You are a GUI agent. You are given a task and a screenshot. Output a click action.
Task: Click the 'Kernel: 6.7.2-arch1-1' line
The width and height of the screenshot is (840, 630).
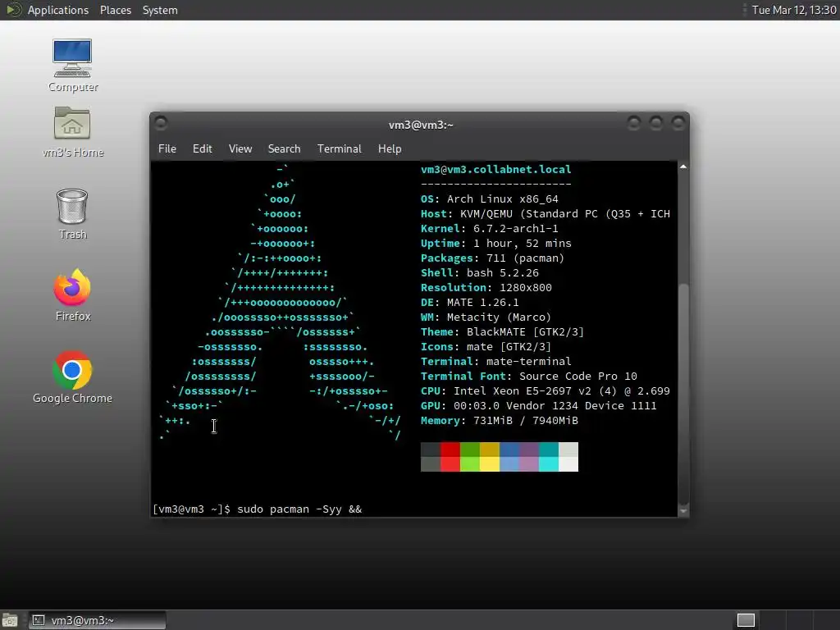[490, 228]
